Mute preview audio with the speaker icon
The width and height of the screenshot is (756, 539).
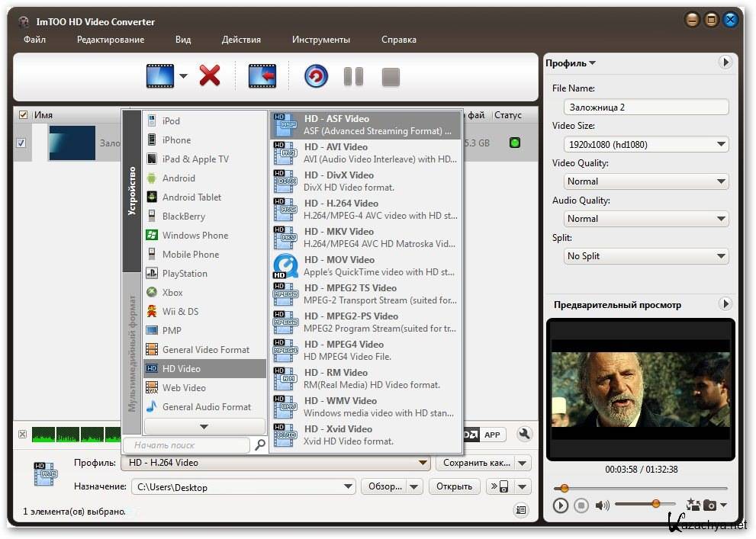[x=602, y=505]
